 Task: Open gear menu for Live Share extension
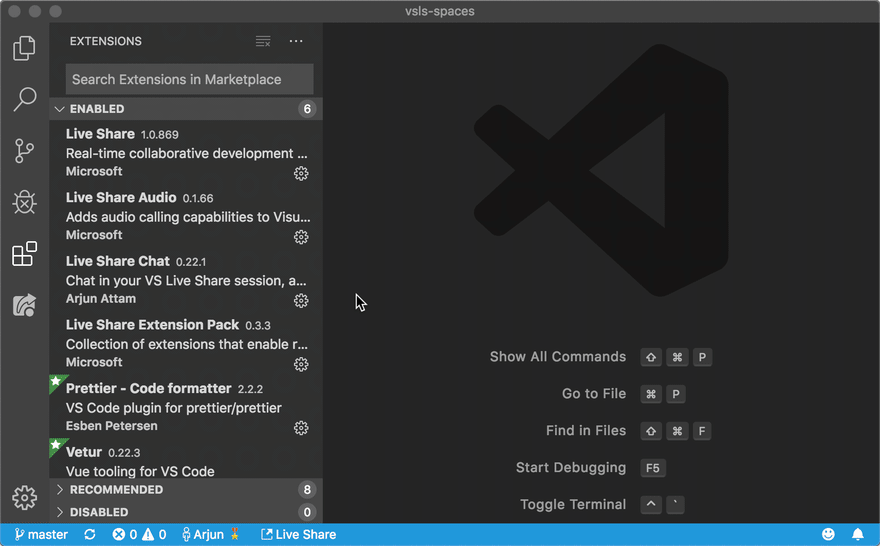(x=301, y=173)
